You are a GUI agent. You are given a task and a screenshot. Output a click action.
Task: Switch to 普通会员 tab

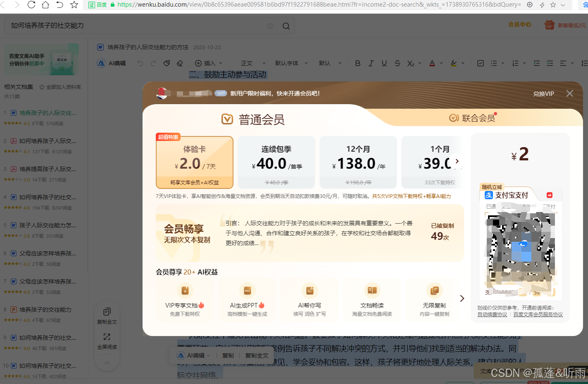pyautogui.click(x=253, y=119)
